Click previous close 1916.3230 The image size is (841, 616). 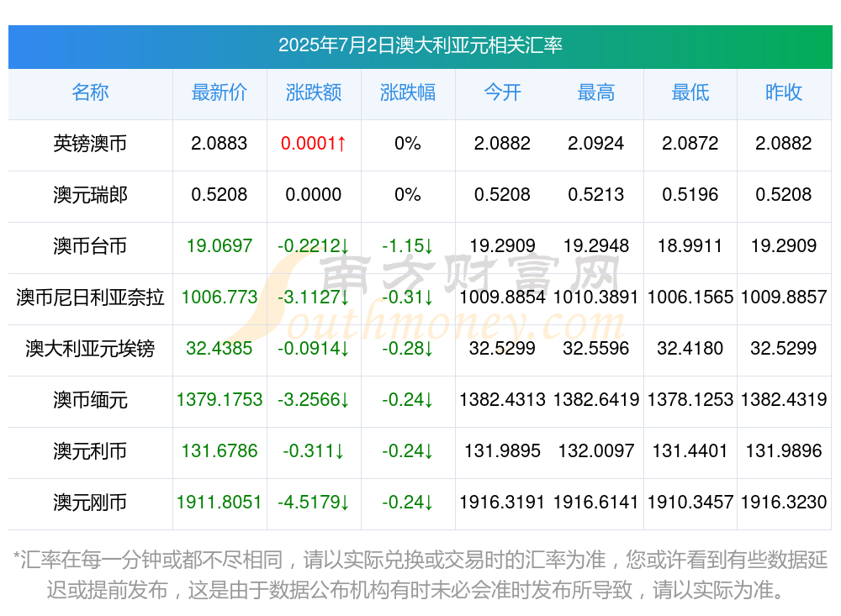pyautogui.click(x=784, y=503)
